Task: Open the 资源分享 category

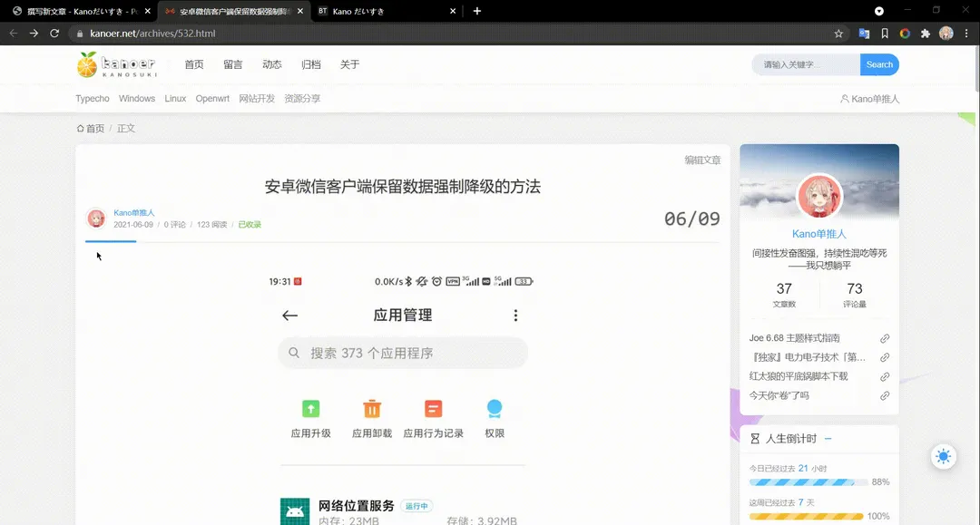Action: click(302, 99)
